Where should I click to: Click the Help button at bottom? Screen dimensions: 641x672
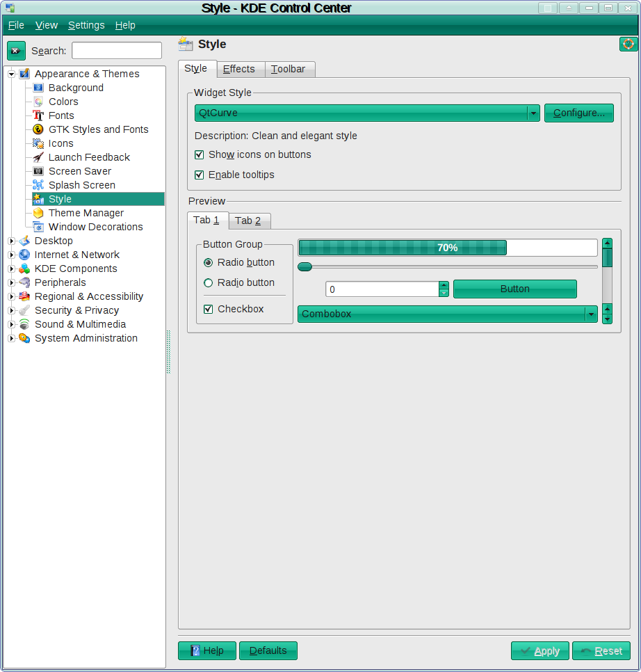206,650
